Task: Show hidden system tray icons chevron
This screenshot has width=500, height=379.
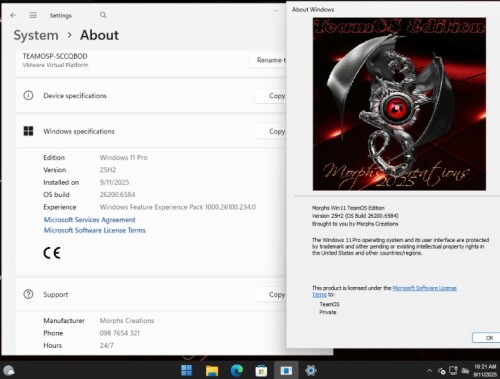Action: pyautogui.click(x=429, y=371)
